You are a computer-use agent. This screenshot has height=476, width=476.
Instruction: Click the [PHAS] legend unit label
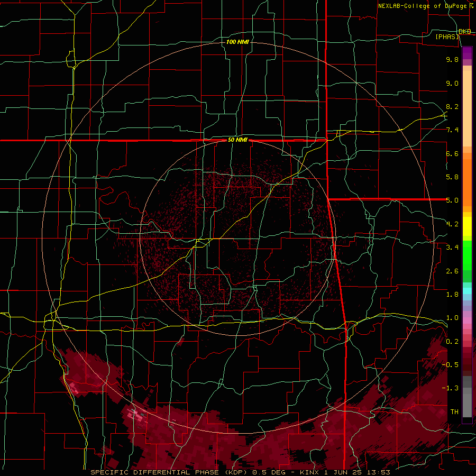pos(447,36)
